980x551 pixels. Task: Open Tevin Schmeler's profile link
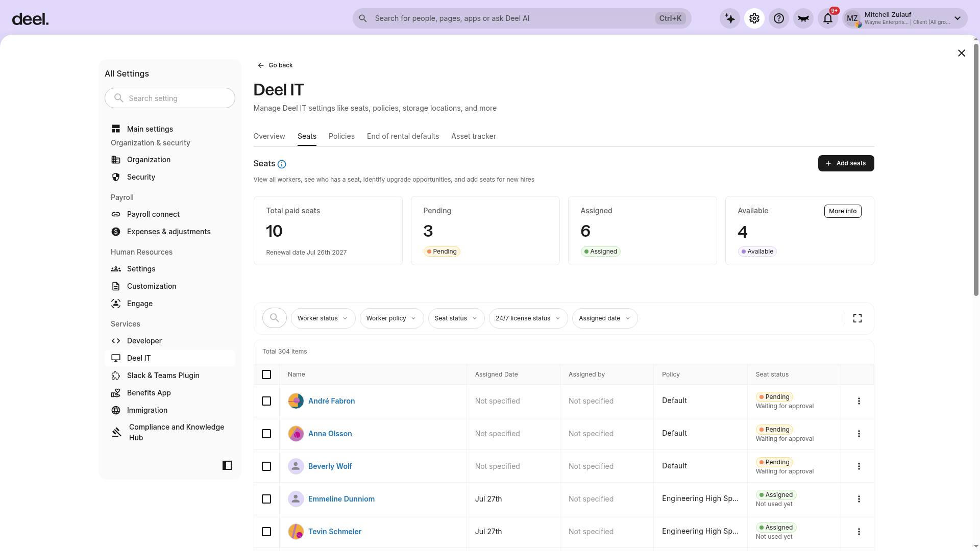tap(334, 532)
